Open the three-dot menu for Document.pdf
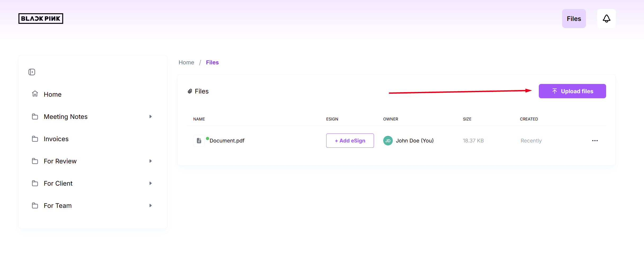The height and width of the screenshot is (255, 644). pos(595,141)
